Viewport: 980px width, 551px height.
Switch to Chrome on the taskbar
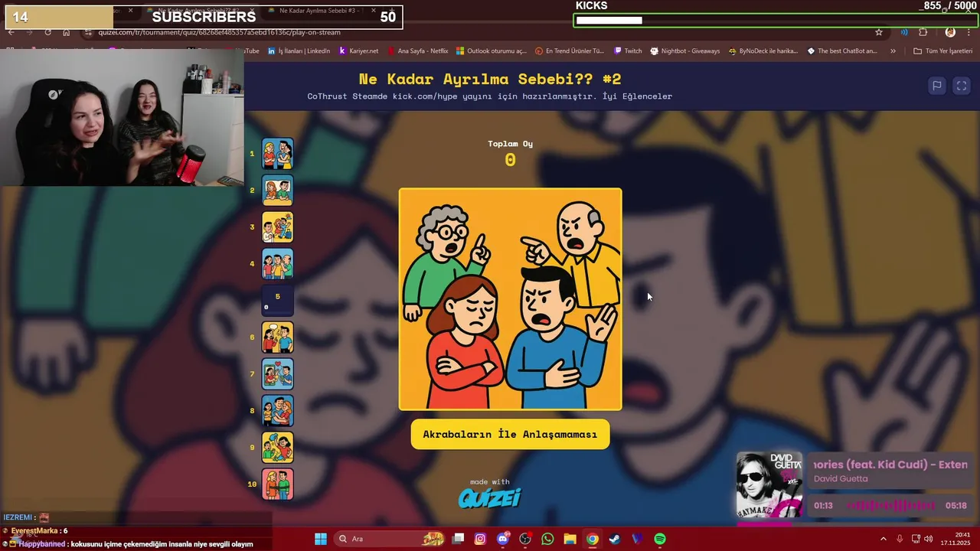point(592,539)
